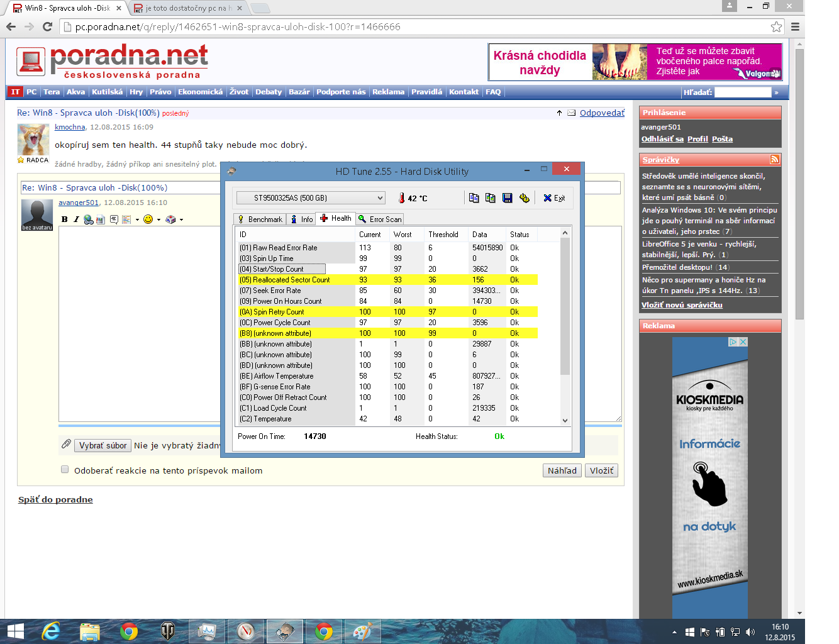Open World of Tanks taskbar icon
839x644 pixels.
pos(168,631)
